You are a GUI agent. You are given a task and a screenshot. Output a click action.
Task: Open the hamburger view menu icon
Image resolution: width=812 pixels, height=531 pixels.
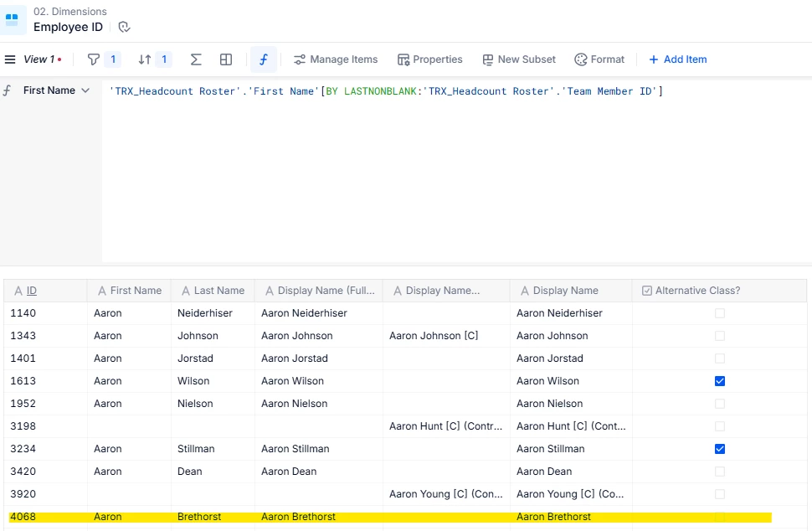point(10,59)
